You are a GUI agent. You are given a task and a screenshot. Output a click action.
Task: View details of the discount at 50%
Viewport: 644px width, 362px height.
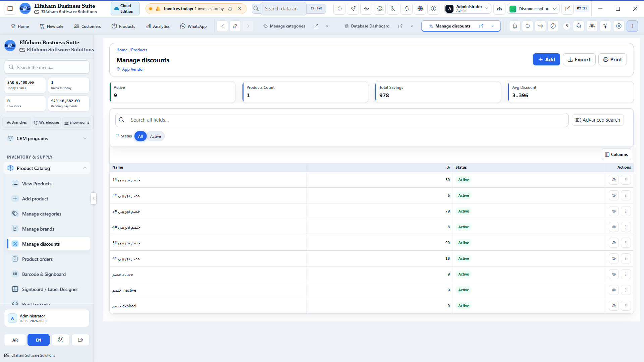coord(613,180)
